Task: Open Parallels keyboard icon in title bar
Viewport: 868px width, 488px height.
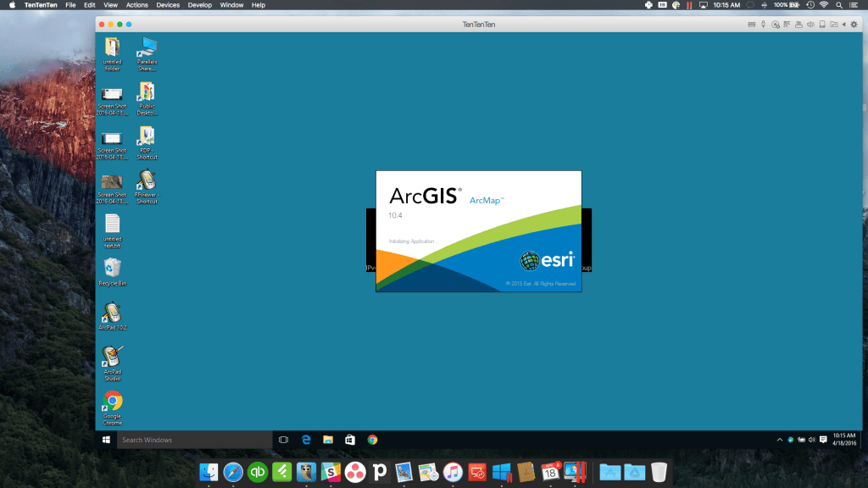Action: 751,25
